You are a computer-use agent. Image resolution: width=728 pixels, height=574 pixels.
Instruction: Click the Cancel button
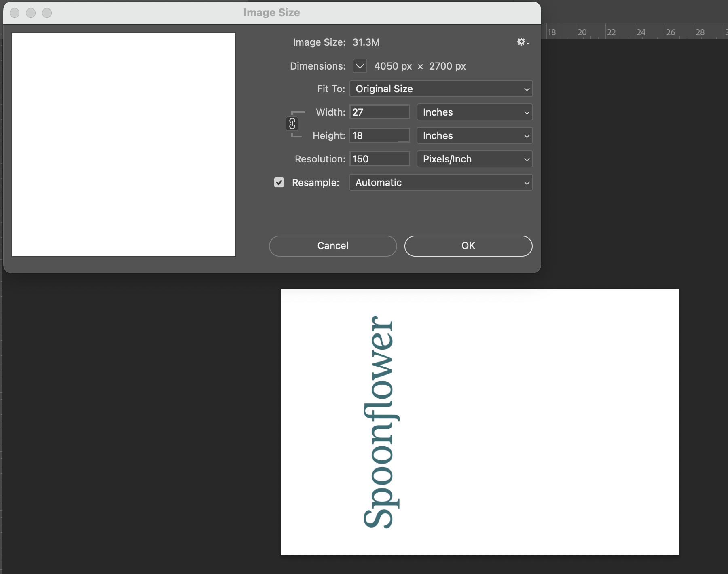pos(333,246)
